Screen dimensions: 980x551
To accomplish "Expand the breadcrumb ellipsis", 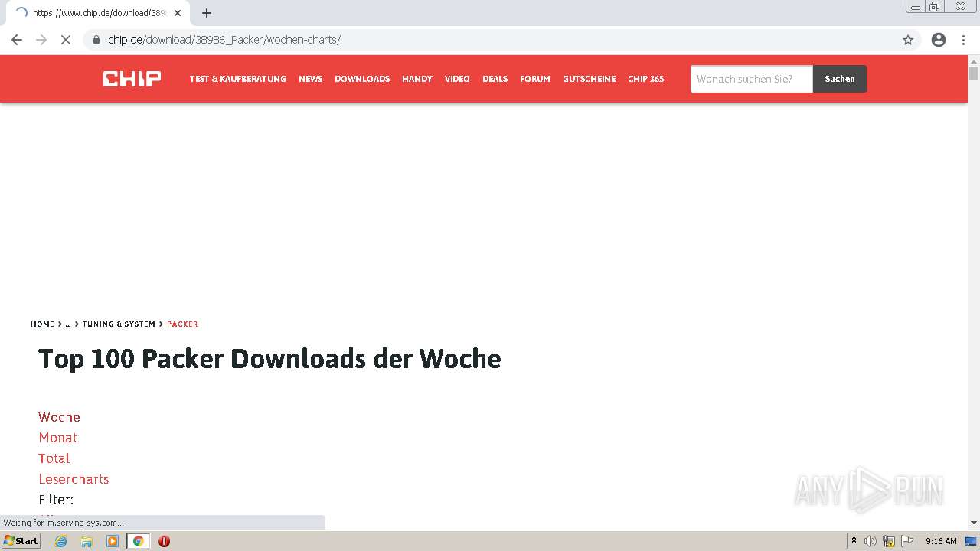I will 68,324.
